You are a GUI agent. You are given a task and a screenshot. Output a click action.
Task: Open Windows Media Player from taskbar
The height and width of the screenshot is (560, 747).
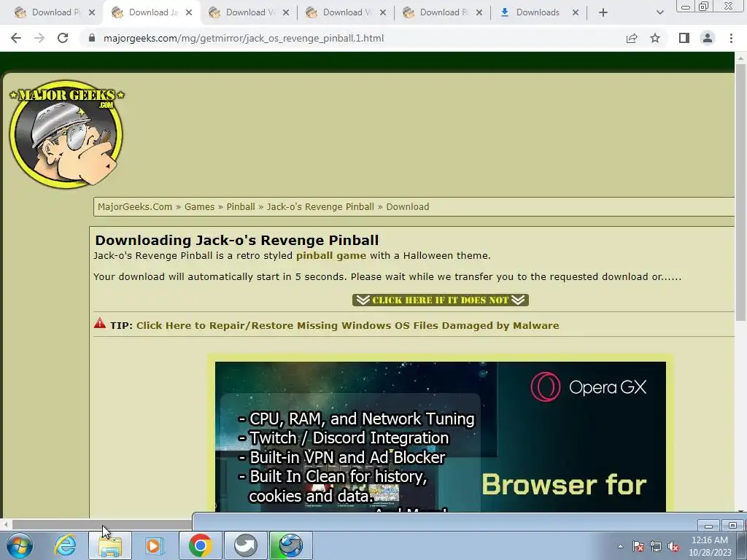[x=153, y=545]
